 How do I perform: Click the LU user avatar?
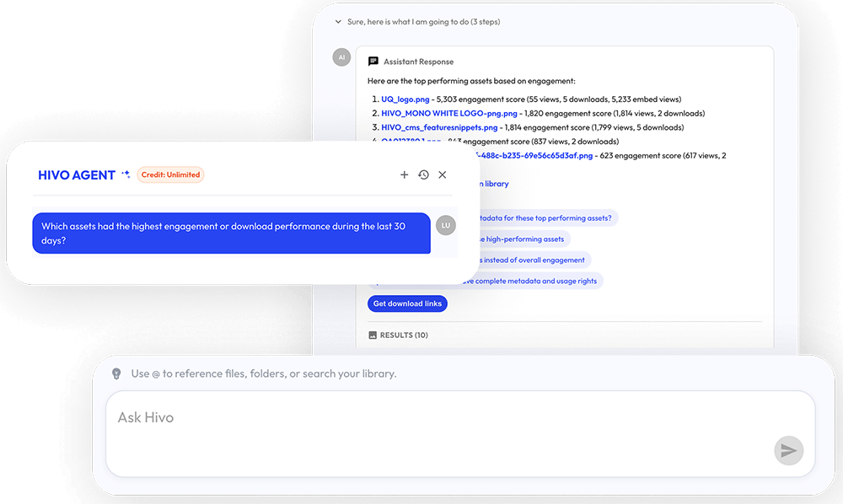tap(446, 225)
